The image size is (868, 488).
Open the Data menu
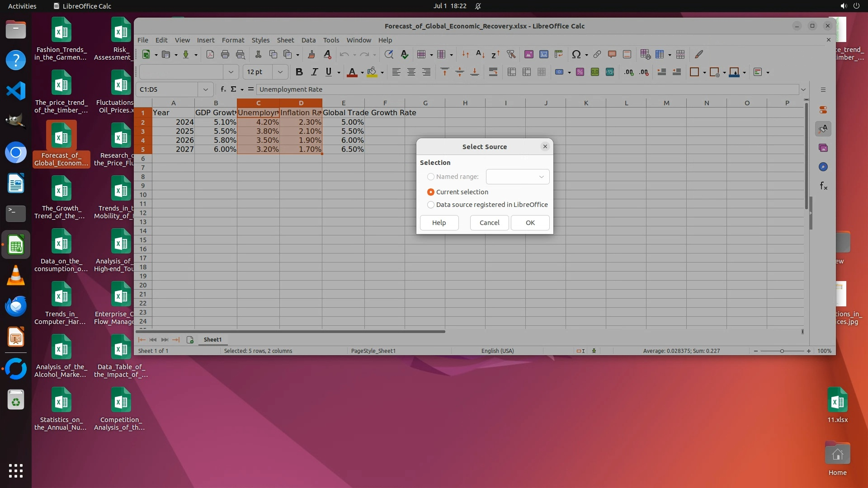[x=308, y=40]
